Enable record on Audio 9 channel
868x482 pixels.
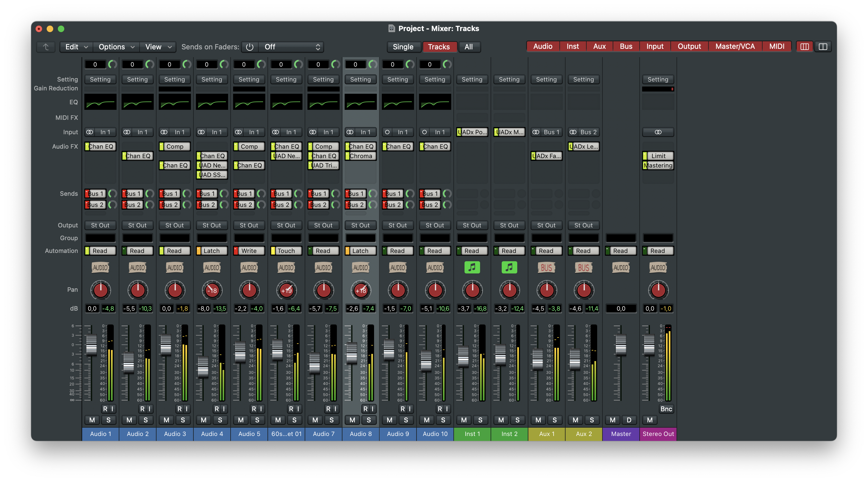click(402, 409)
